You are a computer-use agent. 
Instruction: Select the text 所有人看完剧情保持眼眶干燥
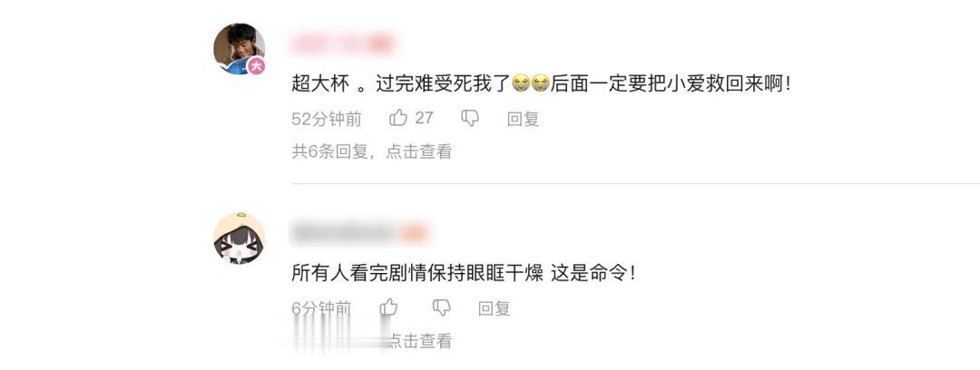point(416,273)
